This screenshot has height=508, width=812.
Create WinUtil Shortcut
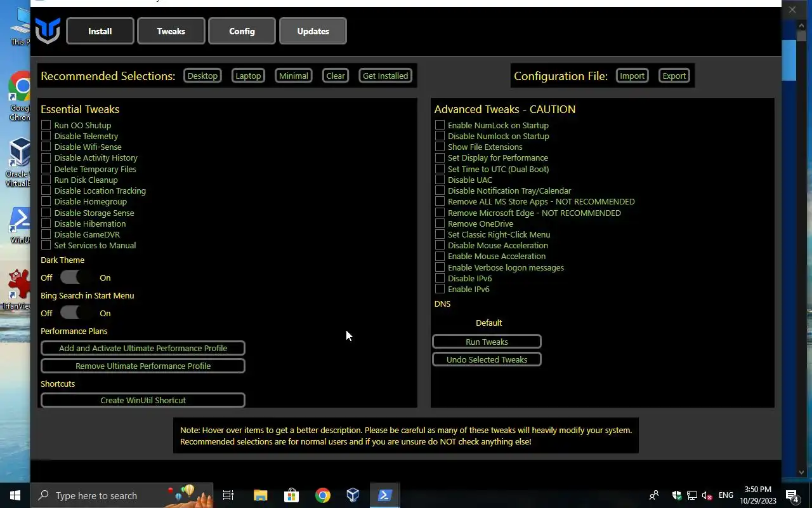point(143,400)
